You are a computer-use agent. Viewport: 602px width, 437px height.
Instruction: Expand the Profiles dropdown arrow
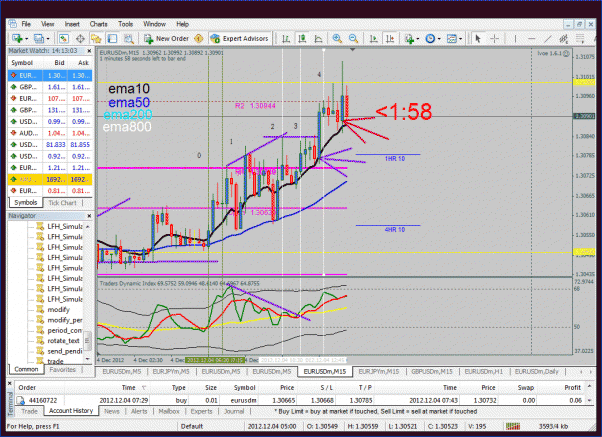pos(48,39)
